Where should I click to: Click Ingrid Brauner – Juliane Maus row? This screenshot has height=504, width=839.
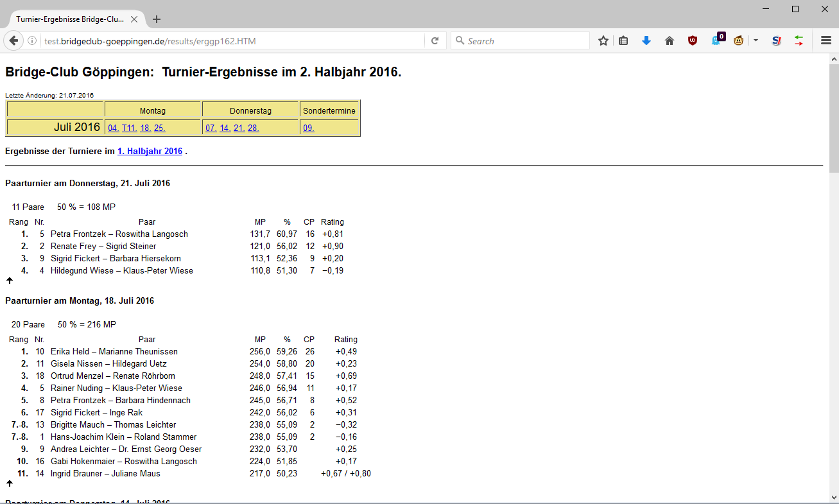(189, 473)
